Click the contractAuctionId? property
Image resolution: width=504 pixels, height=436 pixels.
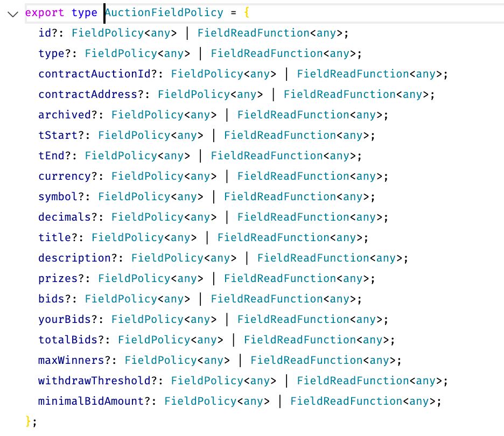[x=97, y=74]
